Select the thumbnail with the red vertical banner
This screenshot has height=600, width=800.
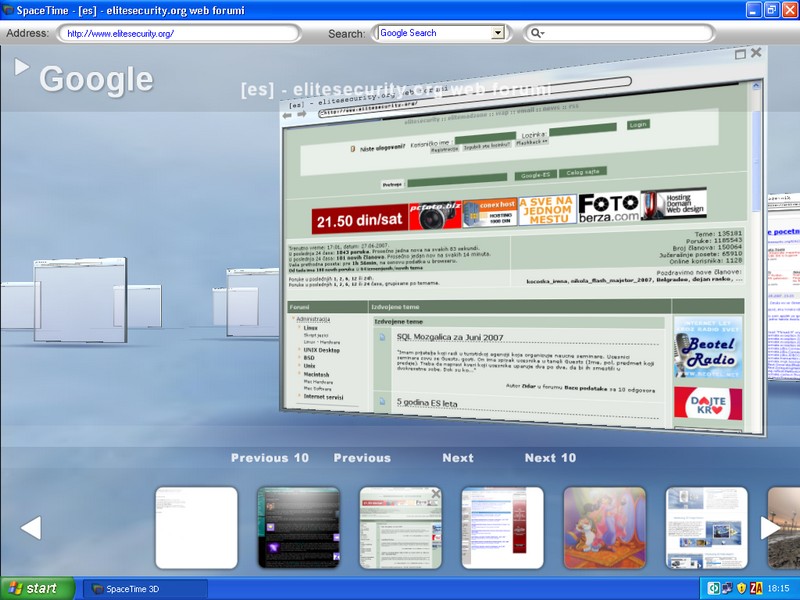503,528
